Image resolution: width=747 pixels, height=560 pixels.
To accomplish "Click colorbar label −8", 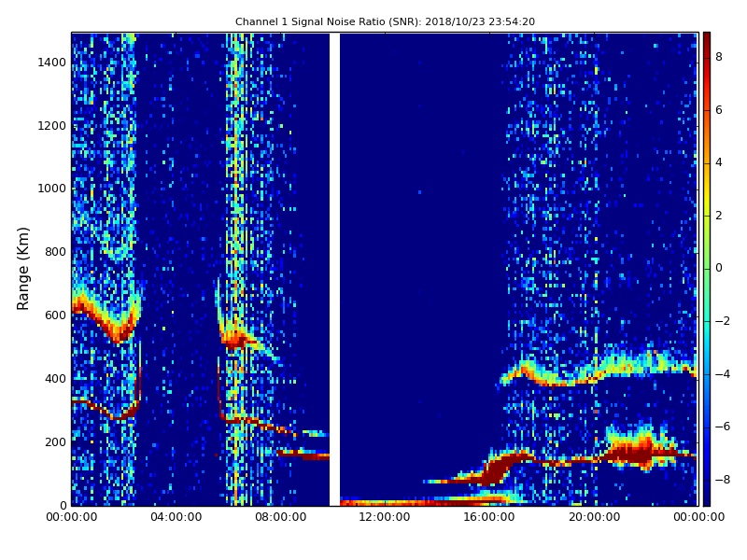I will pos(722,480).
